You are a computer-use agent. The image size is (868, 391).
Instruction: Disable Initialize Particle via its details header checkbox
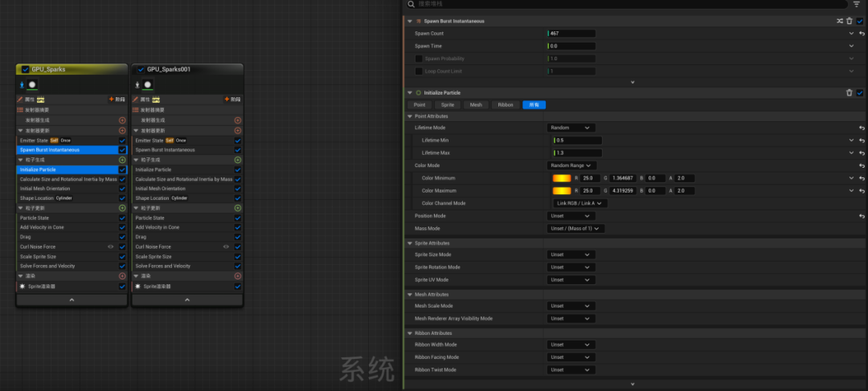click(860, 93)
